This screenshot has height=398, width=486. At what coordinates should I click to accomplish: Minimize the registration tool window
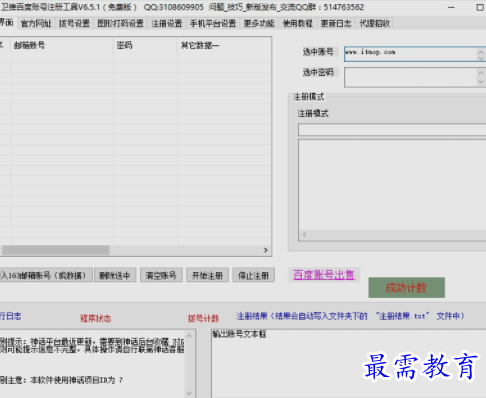[x=451, y=7]
